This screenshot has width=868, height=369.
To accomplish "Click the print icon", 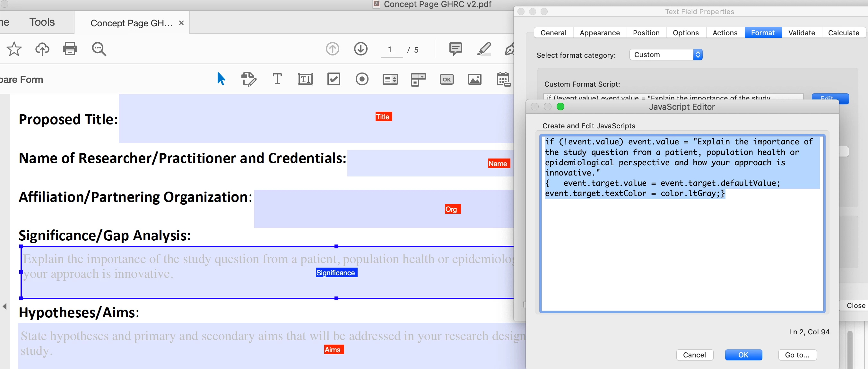I will [70, 49].
